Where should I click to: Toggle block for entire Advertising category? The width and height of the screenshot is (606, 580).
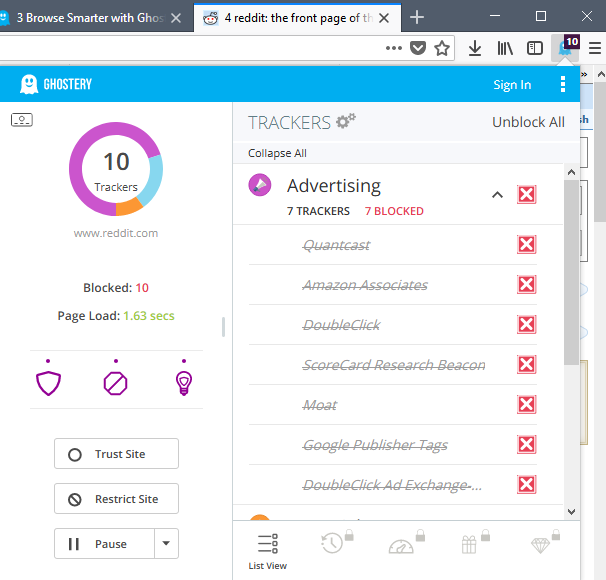click(x=526, y=194)
